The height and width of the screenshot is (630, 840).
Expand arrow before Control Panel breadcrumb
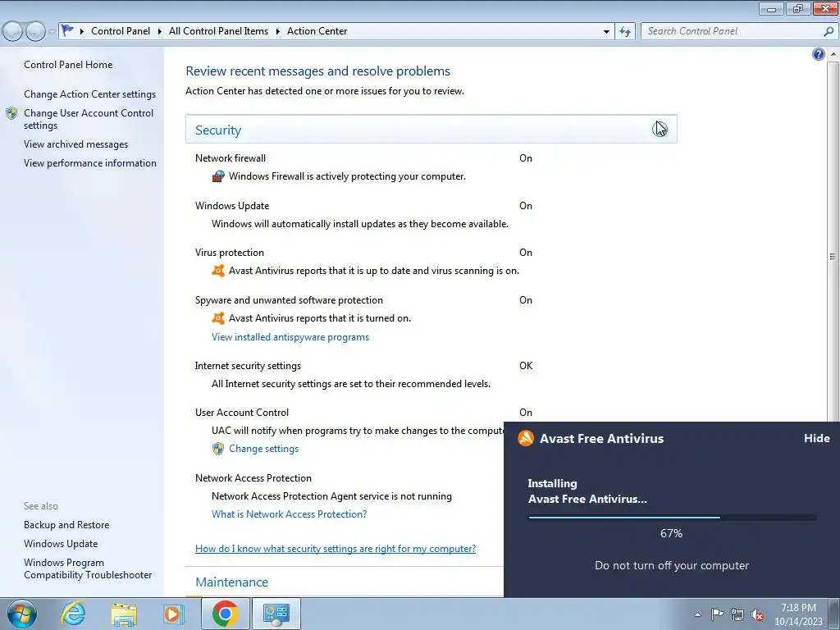point(82,31)
